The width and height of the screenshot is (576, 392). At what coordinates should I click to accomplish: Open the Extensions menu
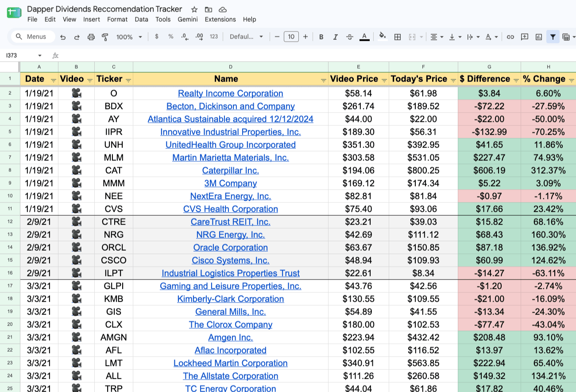click(x=220, y=19)
